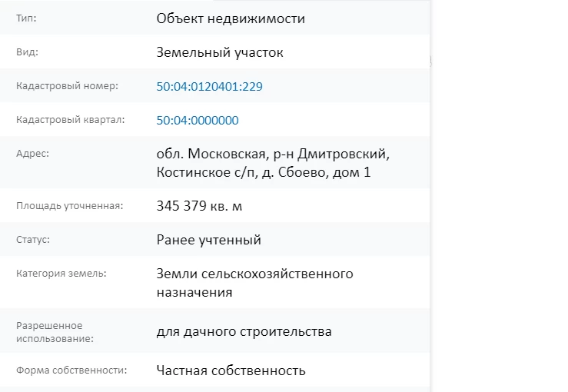
Task: Select the 'Ранее учтенный' status value
Action: [208, 241]
